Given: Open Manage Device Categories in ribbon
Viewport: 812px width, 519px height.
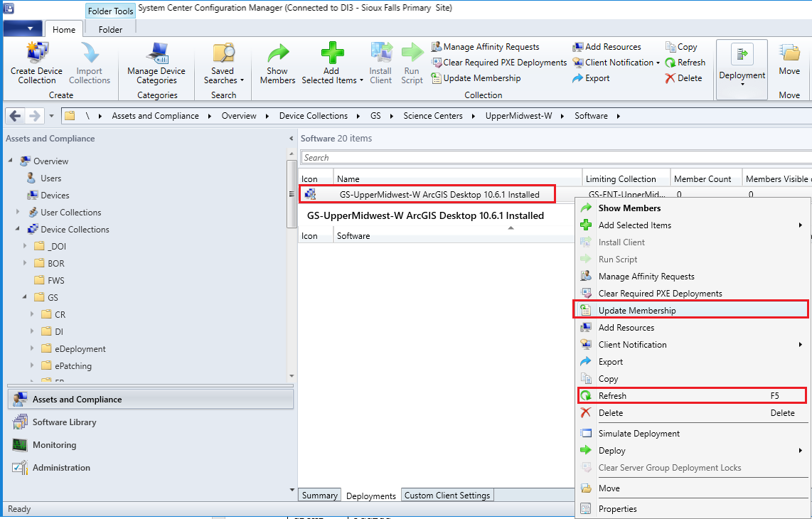Looking at the screenshot, I should (156, 63).
